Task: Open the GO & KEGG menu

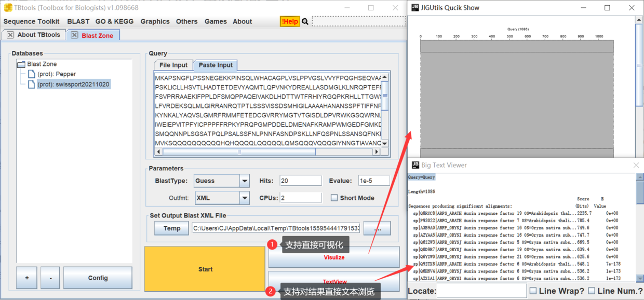Action: coord(114,21)
